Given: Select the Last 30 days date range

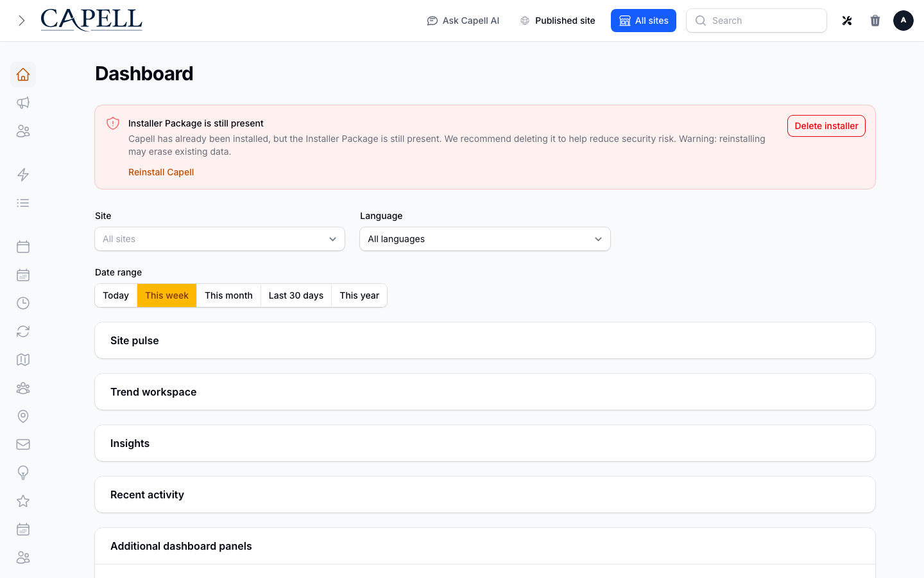Looking at the screenshot, I should (x=296, y=295).
